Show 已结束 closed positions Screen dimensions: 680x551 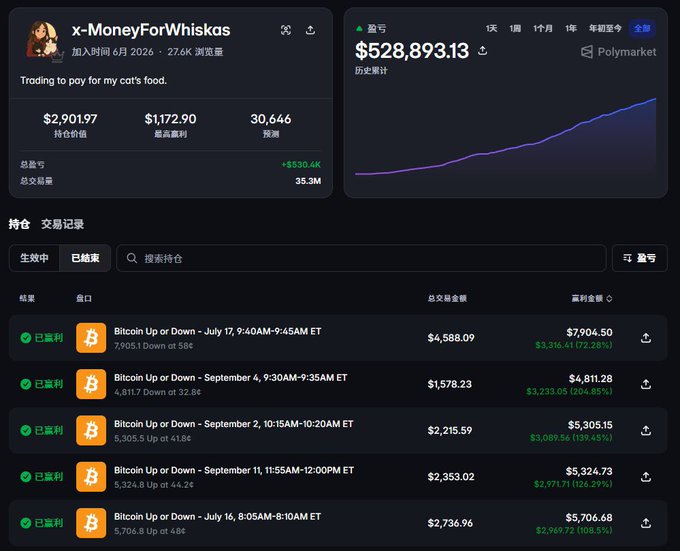pyautogui.click(x=85, y=258)
